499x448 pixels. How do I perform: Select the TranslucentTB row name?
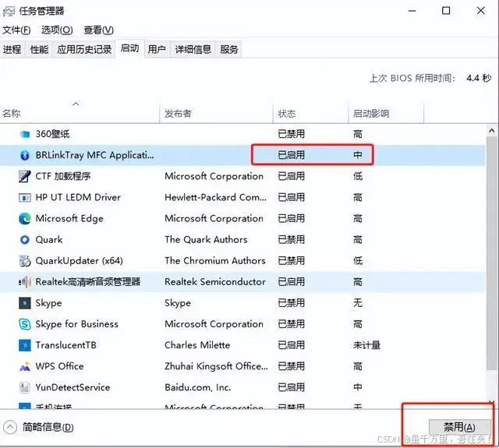coord(65,345)
